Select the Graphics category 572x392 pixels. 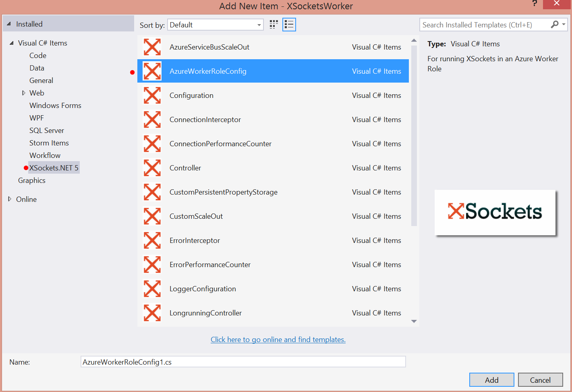click(32, 180)
